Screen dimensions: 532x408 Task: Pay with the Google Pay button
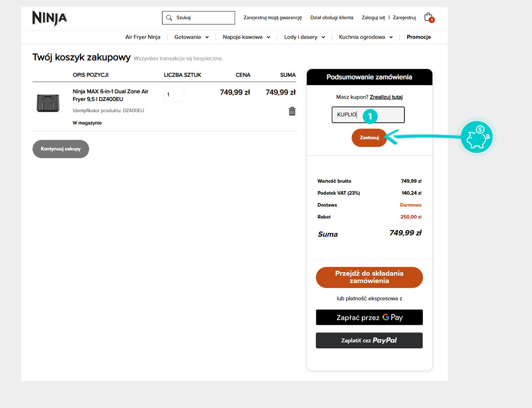click(369, 318)
